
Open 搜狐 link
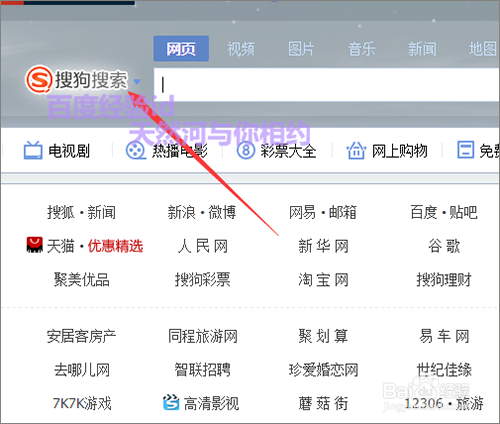coord(61,212)
